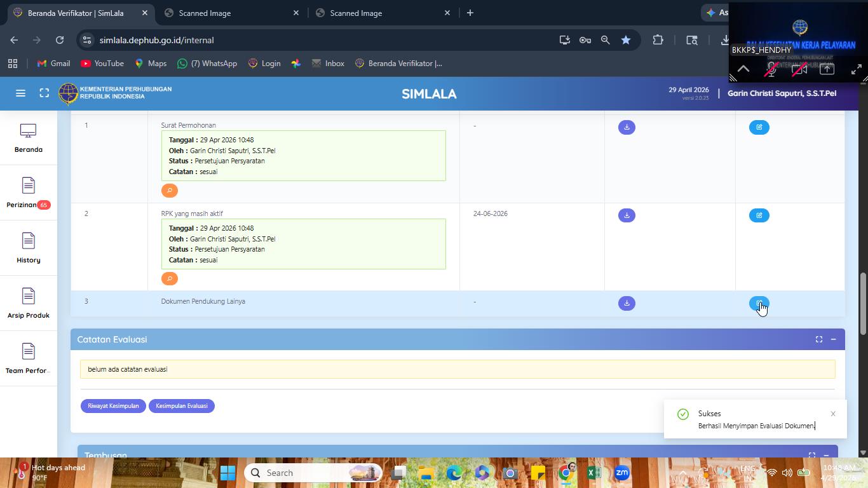Go back in browser history
The height and width of the screenshot is (488, 868).
[14, 40]
